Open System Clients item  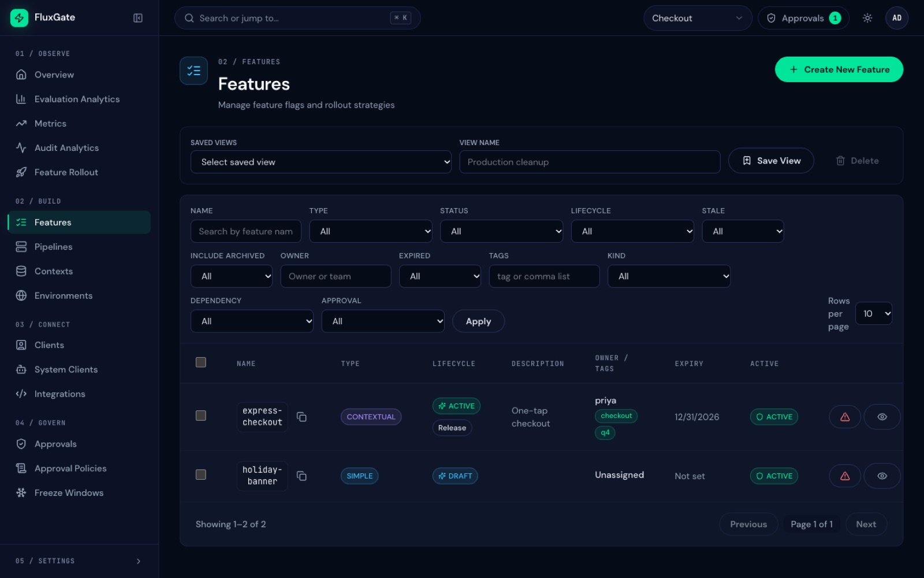(x=79, y=369)
